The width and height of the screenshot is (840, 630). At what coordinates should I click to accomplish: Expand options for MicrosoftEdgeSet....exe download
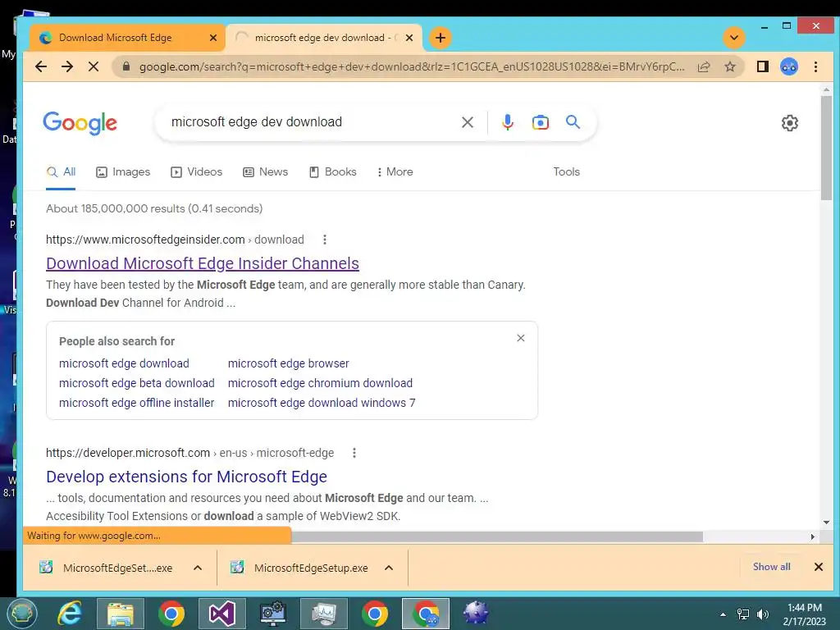(x=198, y=568)
